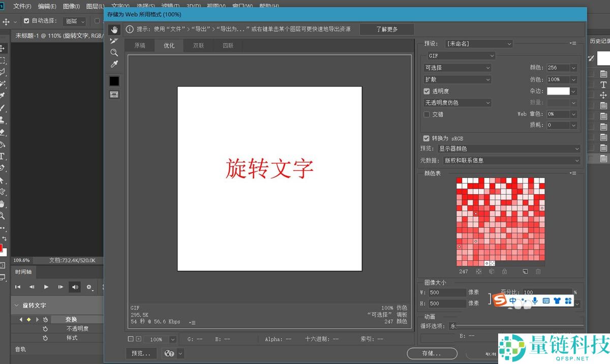Select the Eyedropper tool

(114, 64)
